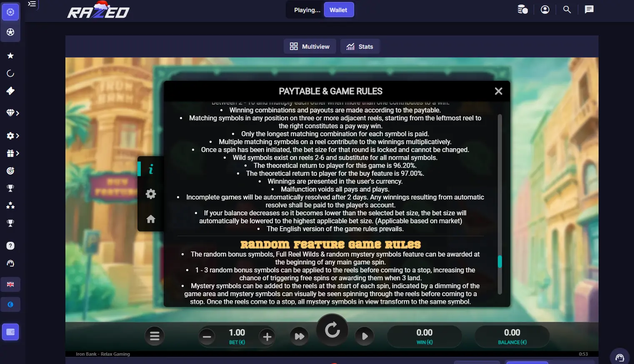Image resolution: width=634 pixels, height=364 pixels.
Task: Click the circular recent-games icon in sidebar
Action: (x=10, y=73)
